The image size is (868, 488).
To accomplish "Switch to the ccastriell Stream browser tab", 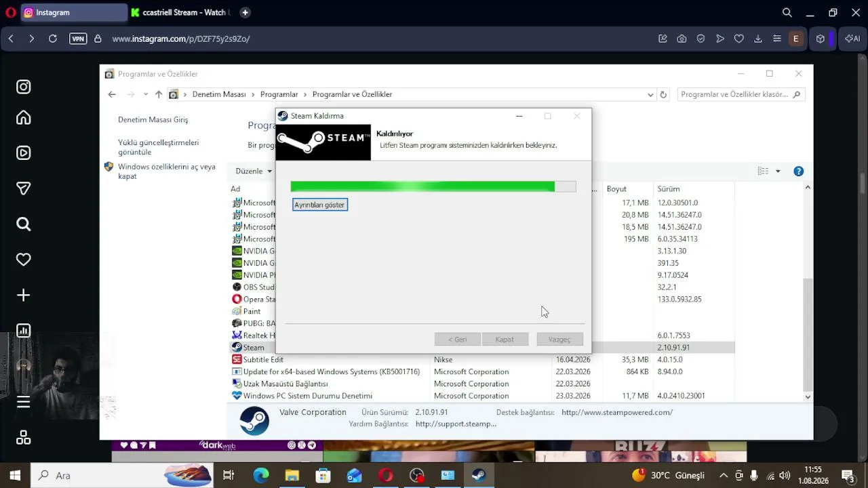I will click(x=181, y=12).
